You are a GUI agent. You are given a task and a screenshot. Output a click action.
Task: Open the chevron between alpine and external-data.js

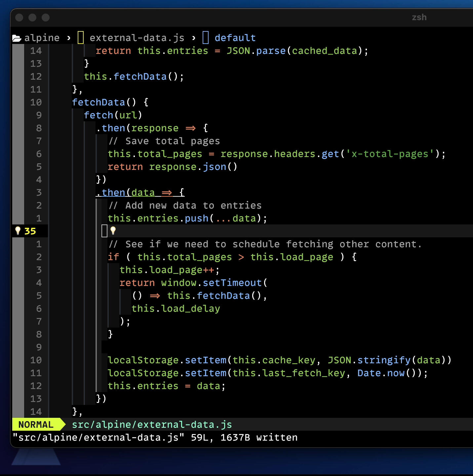pos(69,37)
